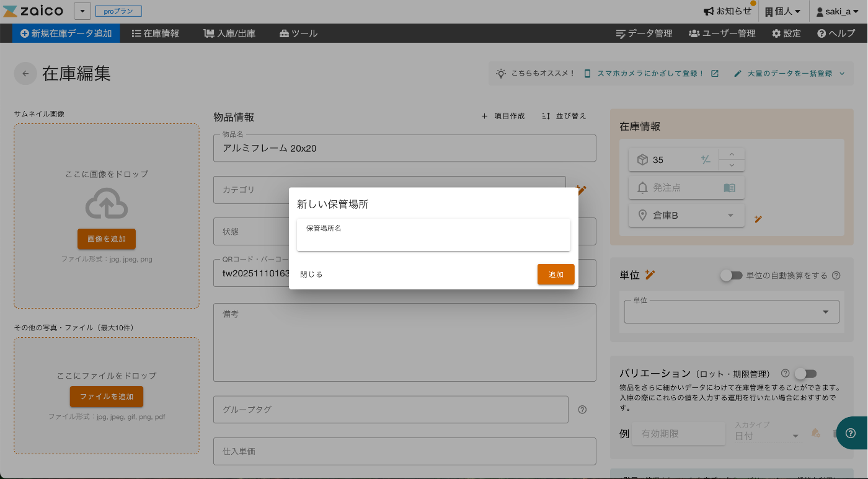868x479 pixels.
Task: Click the edit pencil icon next to 単位
Action: pyautogui.click(x=650, y=275)
